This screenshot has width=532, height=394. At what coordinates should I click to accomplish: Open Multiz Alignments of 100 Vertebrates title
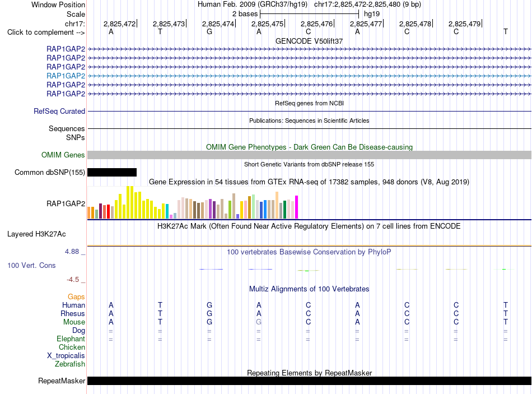click(x=309, y=289)
